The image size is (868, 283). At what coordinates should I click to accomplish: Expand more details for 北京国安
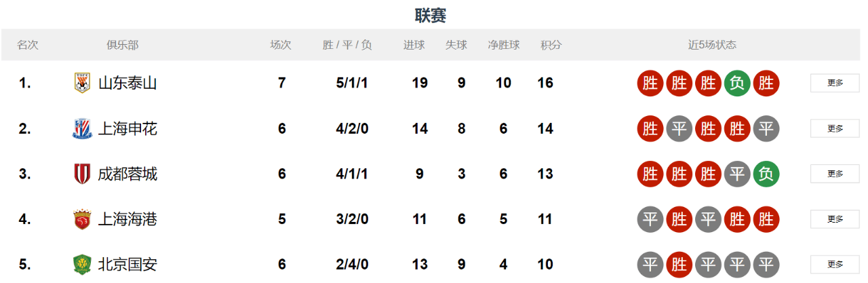click(835, 264)
